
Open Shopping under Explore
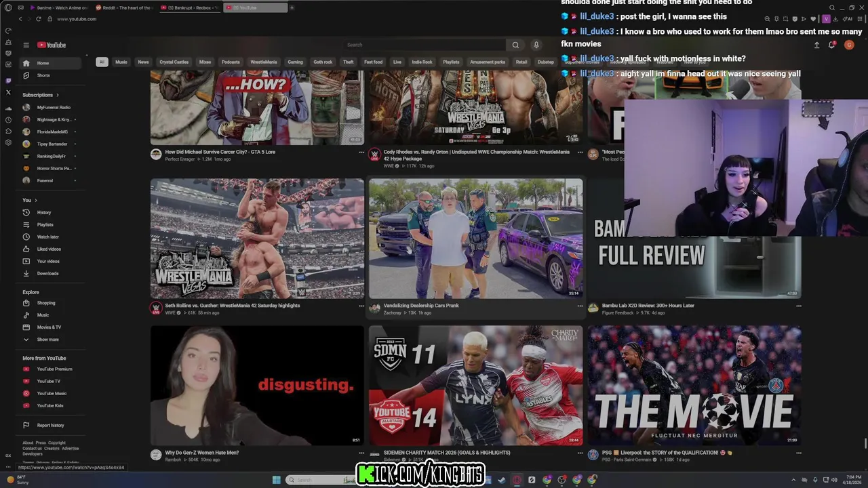pos(50,303)
